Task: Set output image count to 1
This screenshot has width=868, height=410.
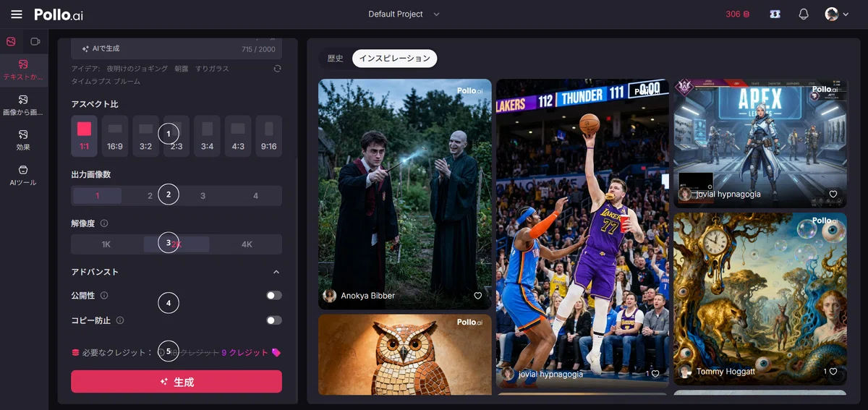Action: [x=98, y=196]
